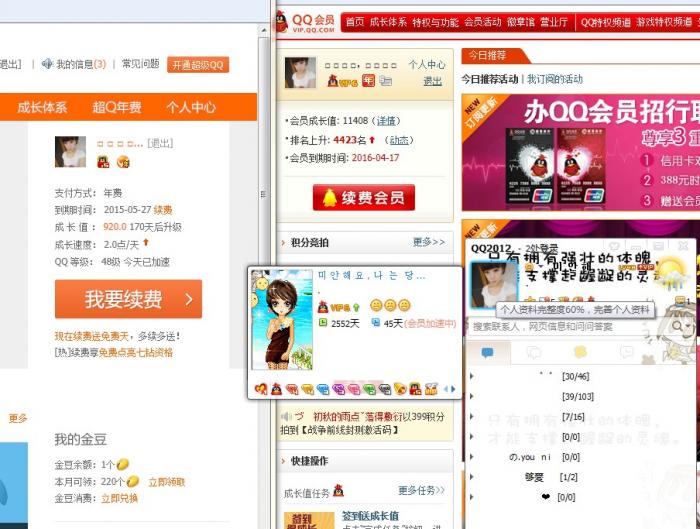Open search dropdown arrow beside magnifier

688,326
